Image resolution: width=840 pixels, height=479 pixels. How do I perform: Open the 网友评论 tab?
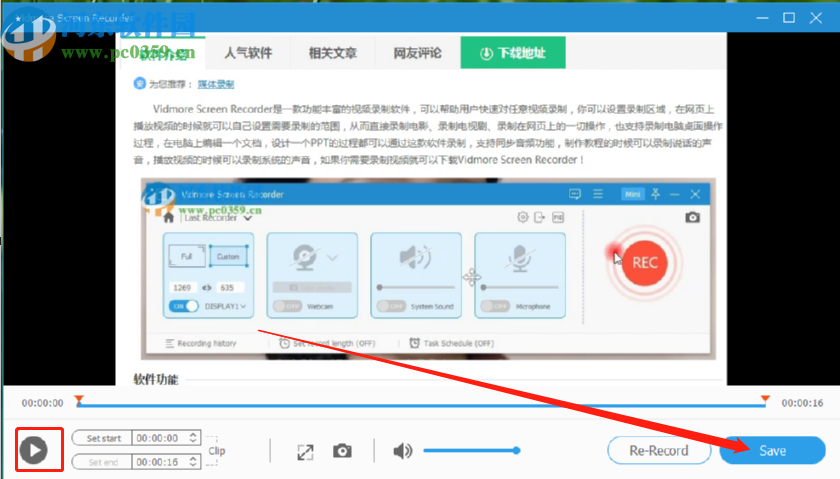point(417,53)
